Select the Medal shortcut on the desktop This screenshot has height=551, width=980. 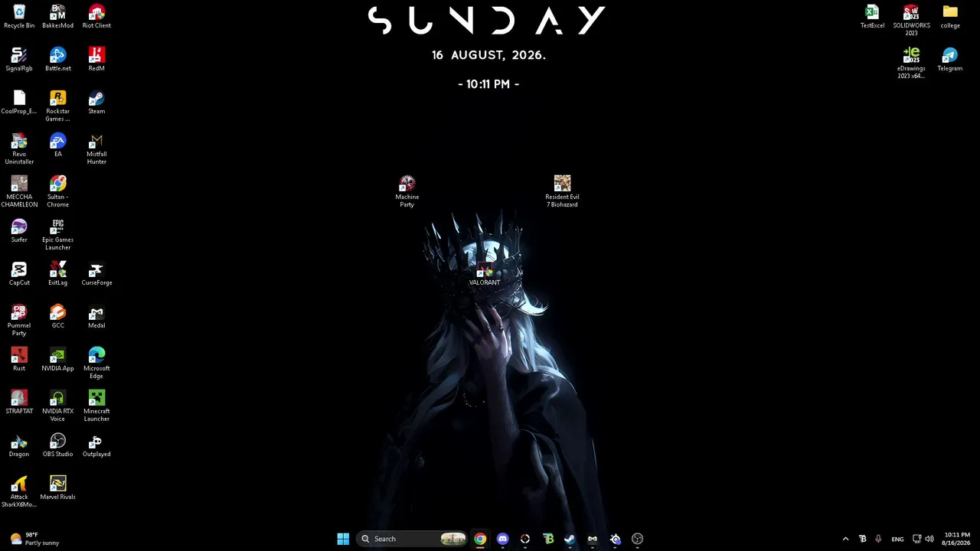(x=96, y=317)
